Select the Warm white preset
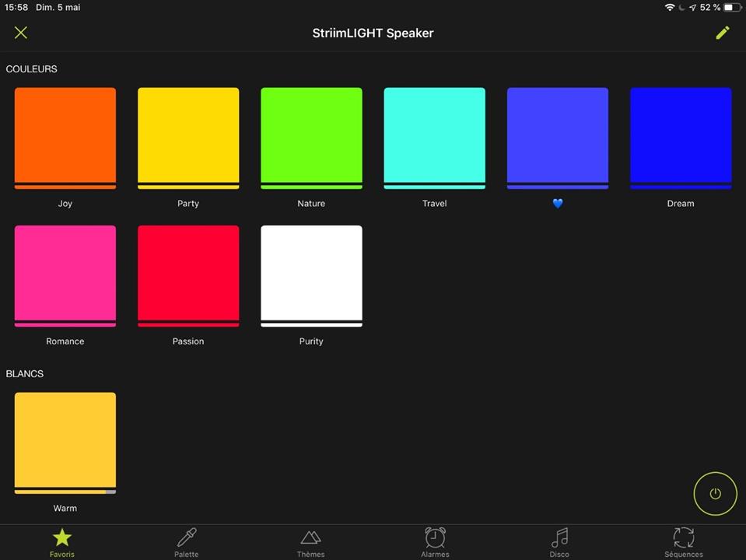The height and width of the screenshot is (560, 746). (65, 442)
